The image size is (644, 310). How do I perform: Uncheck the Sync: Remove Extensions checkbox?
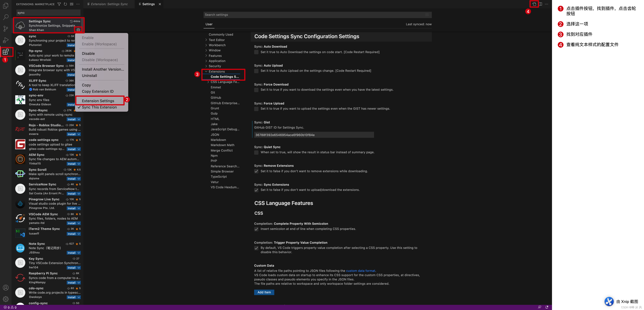(256, 171)
